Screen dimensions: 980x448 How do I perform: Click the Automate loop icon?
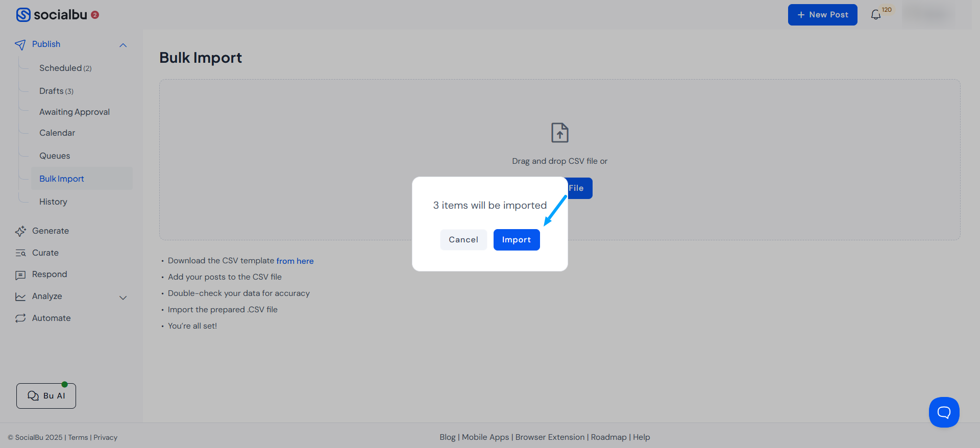tap(20, 318)
